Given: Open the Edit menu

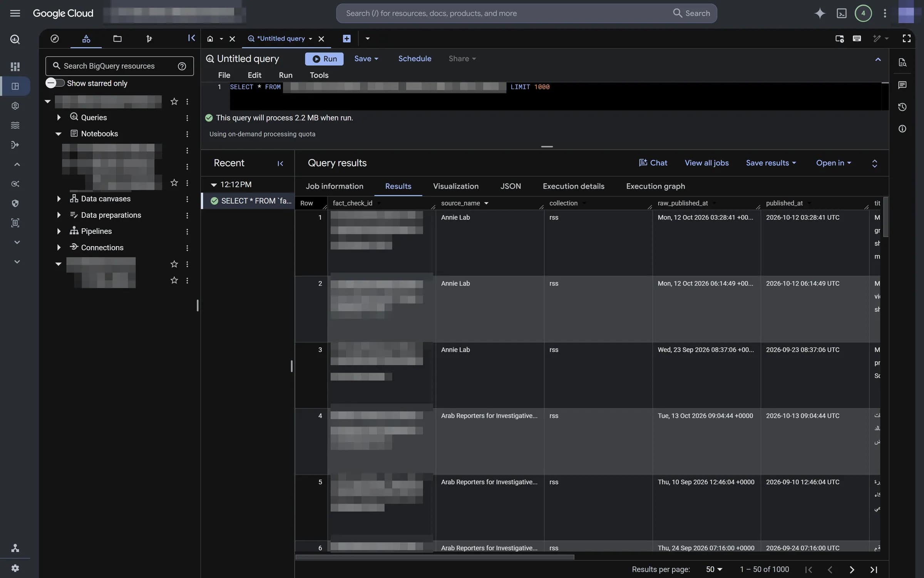Looking at the screenshot, I should coord(254,75).
